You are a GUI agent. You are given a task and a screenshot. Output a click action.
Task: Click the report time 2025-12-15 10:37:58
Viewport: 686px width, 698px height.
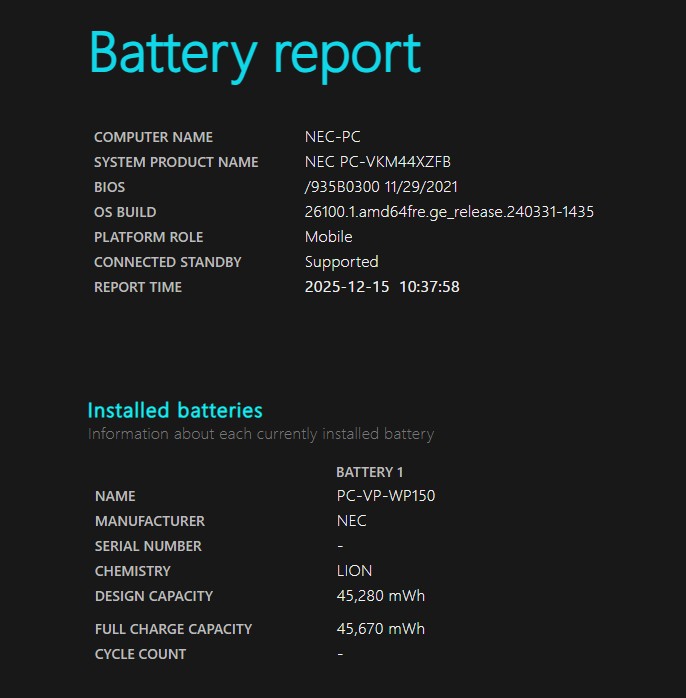382,287
